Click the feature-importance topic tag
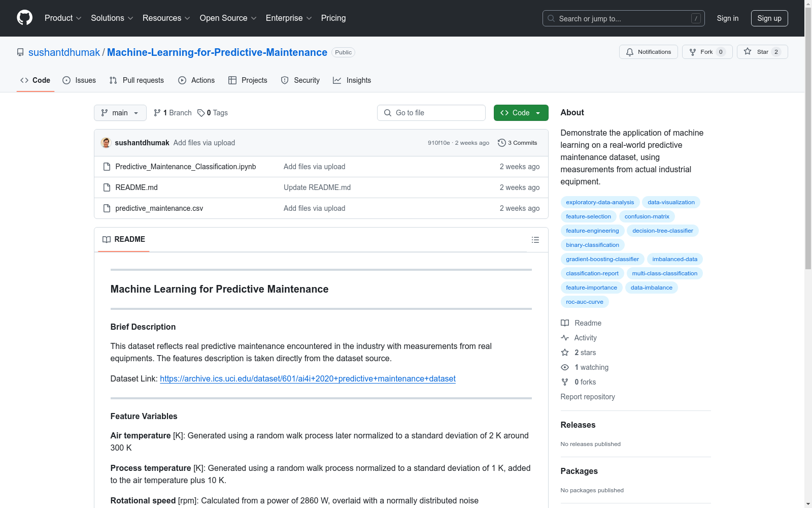Image resolution: width=812 pixels, height=508 pixels. coord(591,288)
